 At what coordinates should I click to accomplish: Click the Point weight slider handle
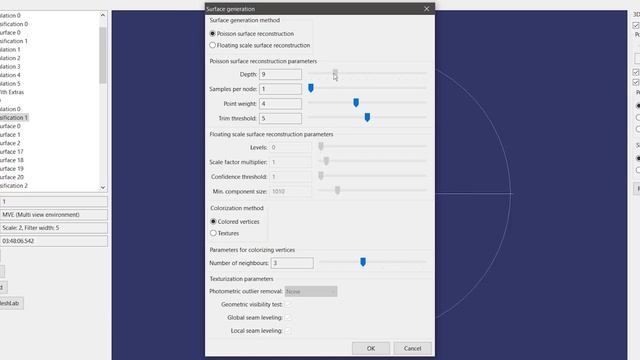(356, 102)
